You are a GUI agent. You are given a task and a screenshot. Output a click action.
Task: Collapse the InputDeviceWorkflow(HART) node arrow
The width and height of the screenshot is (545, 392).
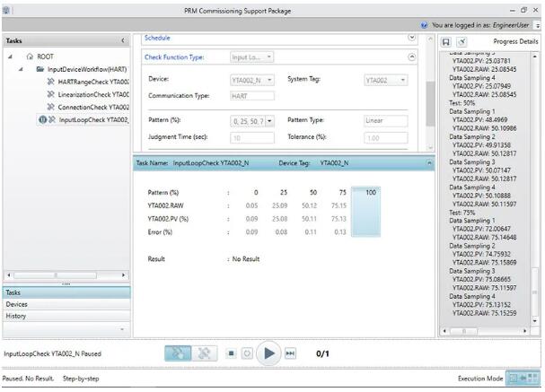21,69
